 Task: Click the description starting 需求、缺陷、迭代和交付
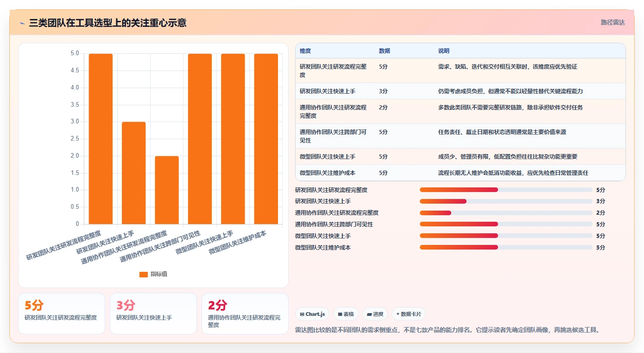pyautogui.click(x=508, y=67)
